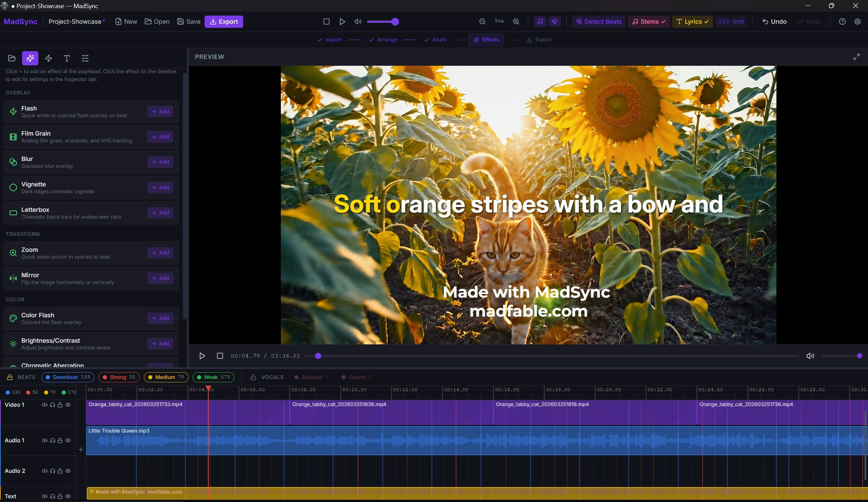868x502 pixels.
Task: Open the Stems dropdown
Action: coord(648,22)
